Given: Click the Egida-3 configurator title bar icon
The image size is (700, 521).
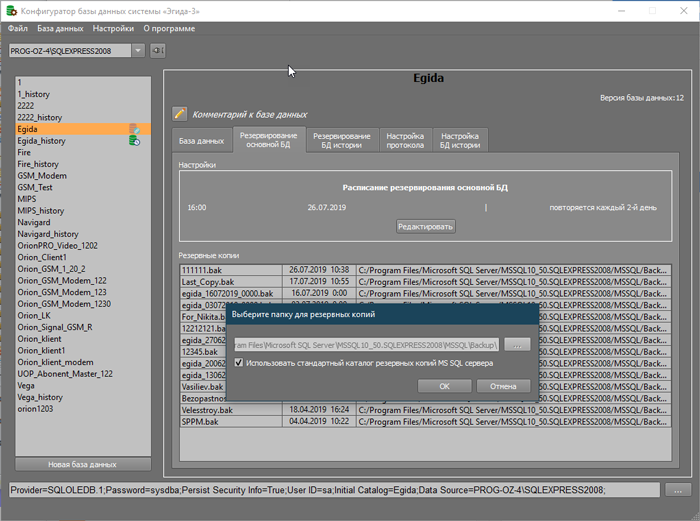Looking at the screenshot, I should [11, 10].
